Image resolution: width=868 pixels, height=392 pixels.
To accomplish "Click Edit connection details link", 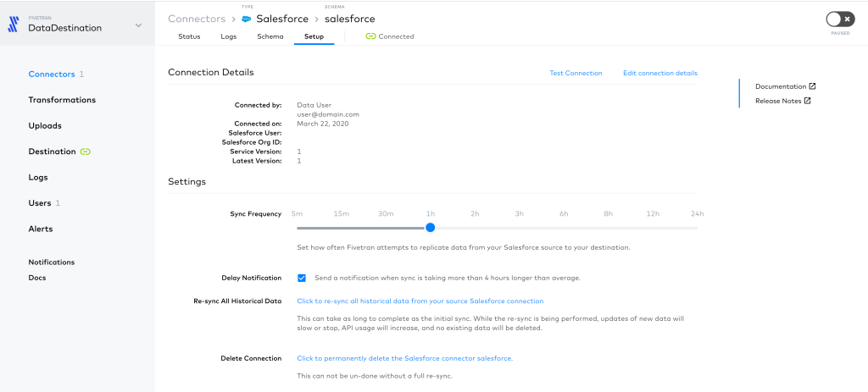I will (x=660, y=73).
